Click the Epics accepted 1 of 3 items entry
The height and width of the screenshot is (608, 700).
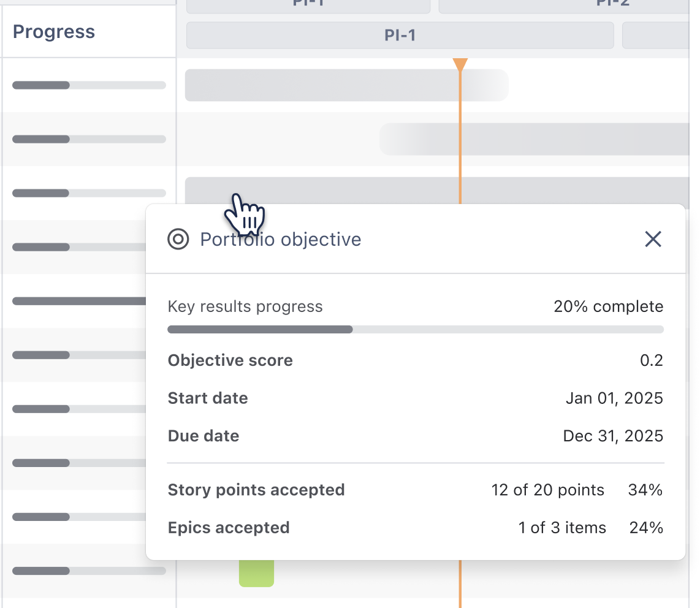point(563,528)
